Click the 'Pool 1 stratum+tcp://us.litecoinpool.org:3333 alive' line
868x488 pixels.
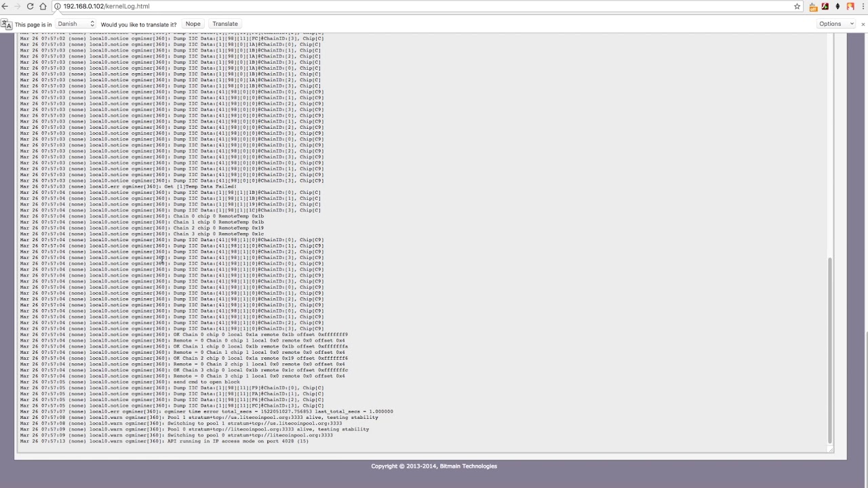coord(199,418)
